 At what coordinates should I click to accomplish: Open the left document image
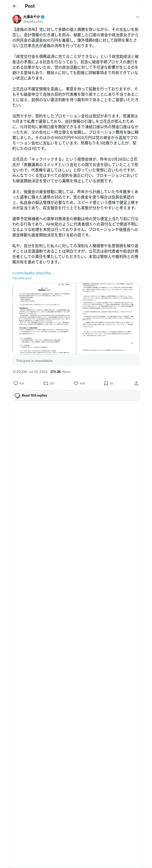tap(44, 318)
